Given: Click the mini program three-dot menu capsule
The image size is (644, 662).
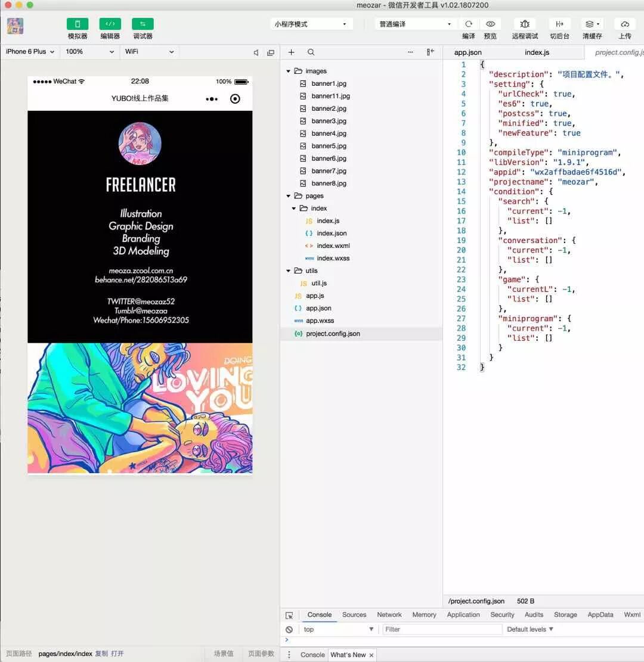Looking at the screenshot, I should (212, 99).
